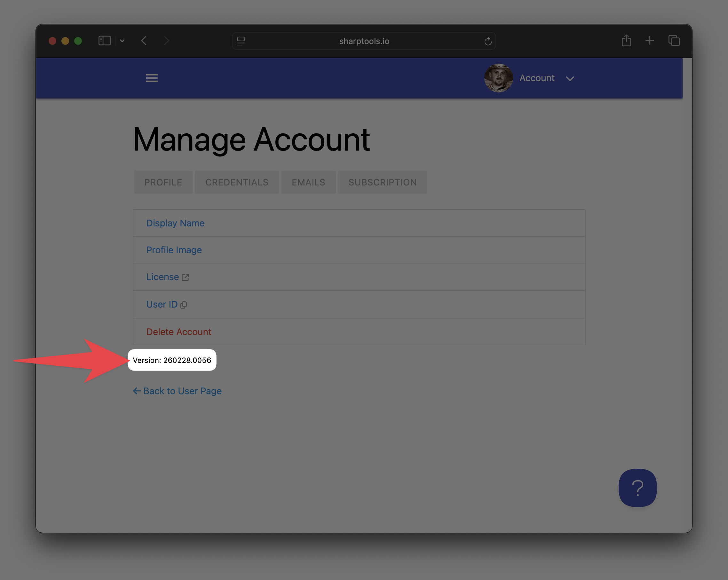Click the profile avatar thumbnail
Viewport: 728px width, 580px height.
pos(498,78)
